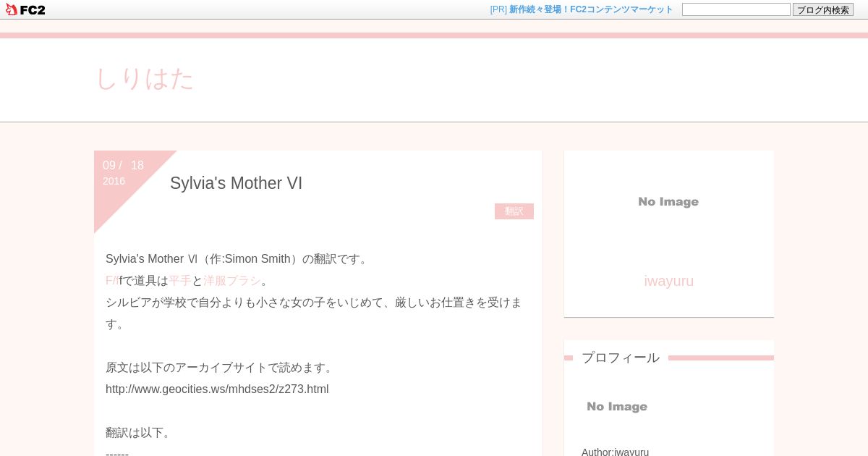The image size is (868, 456).
Task: Click the large No Image header thumbnail
Action: [x=668, y=202]
